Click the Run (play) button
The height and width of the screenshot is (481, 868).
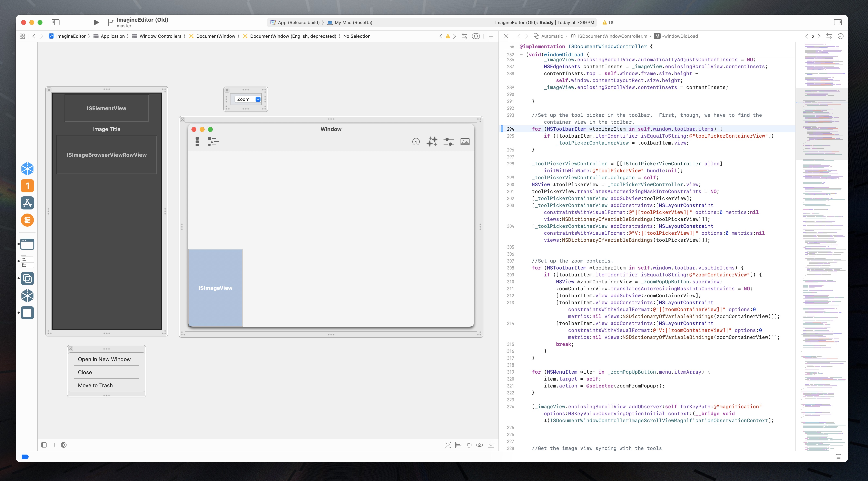pyautogui.click(x=96, y=23)
